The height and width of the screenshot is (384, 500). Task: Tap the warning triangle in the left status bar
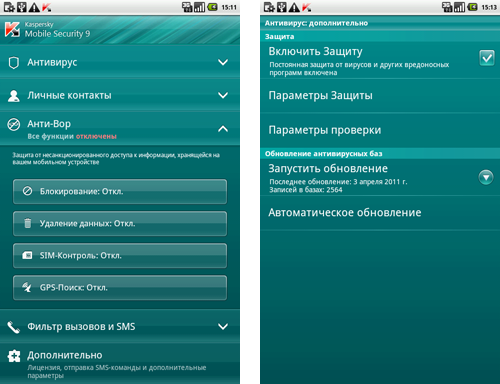[34, 7]
